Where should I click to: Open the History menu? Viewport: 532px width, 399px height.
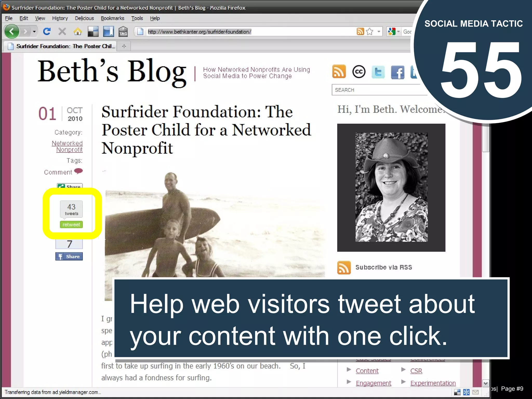[60, 18]
